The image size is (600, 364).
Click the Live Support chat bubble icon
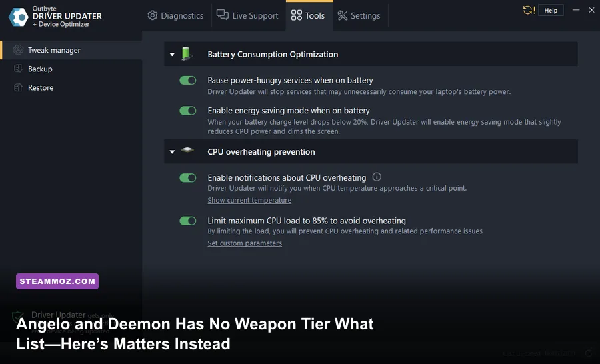tap(222, 15)
